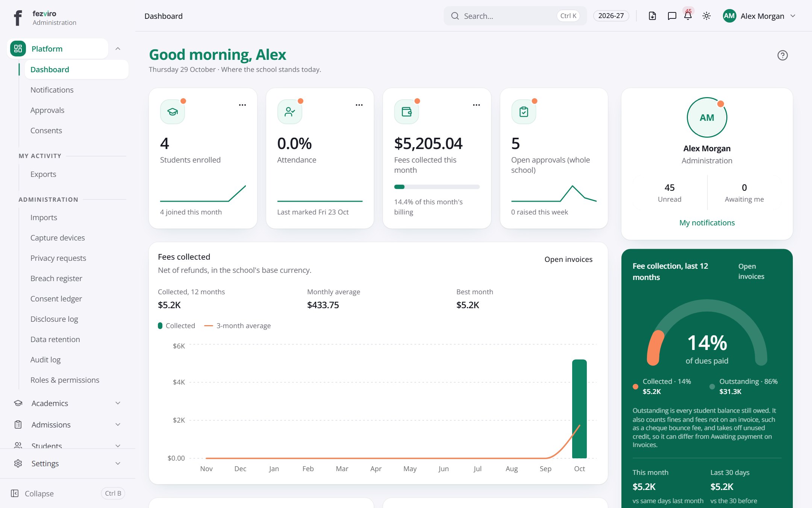Click the AM avatar in the header
812x508 pixels.
point(729,16)
